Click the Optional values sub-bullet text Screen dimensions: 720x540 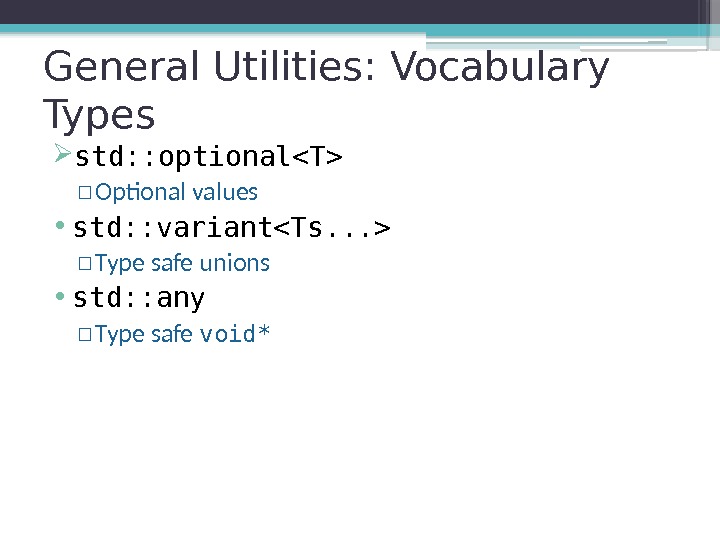[176, 192]
